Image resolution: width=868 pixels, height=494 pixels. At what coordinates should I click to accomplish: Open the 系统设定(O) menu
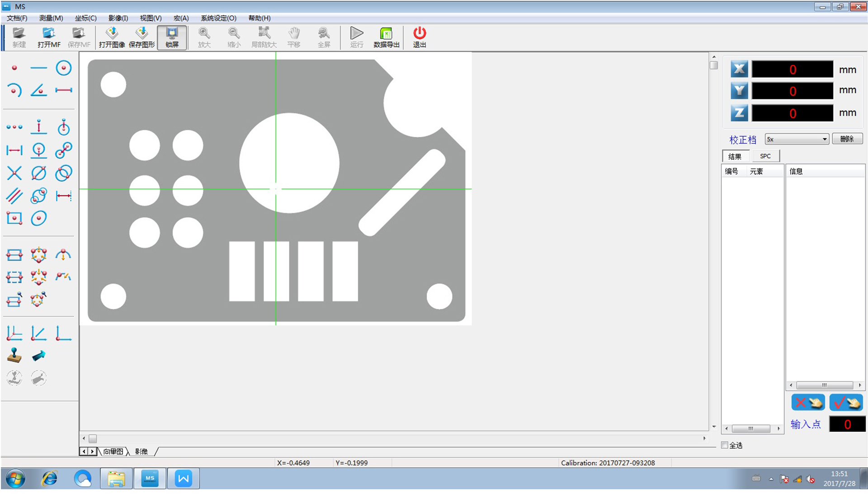pos(218,18)
